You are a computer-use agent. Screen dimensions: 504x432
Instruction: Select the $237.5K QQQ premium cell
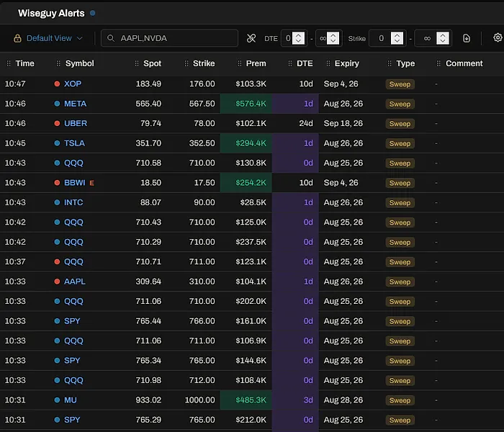click(x=251, y=242)
